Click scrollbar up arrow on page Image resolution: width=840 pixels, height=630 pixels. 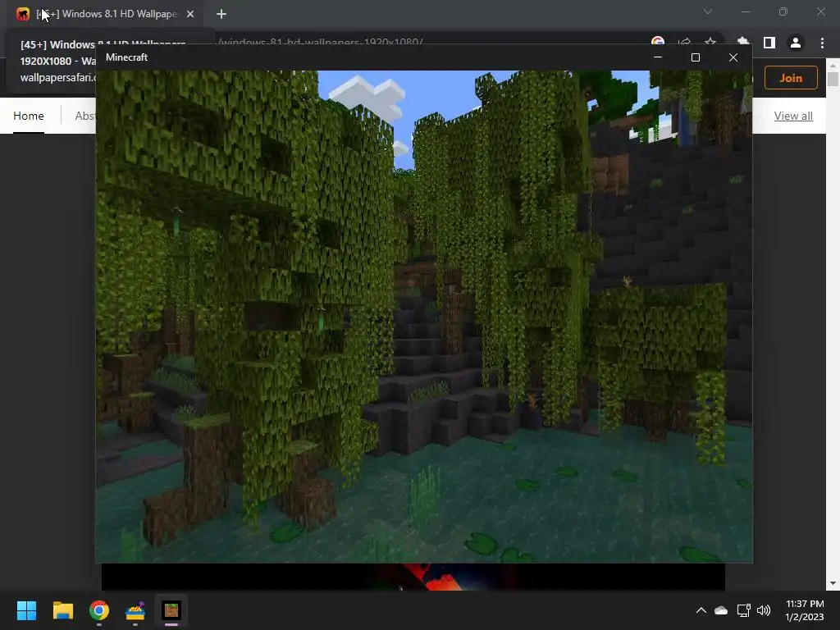(833, 66)
